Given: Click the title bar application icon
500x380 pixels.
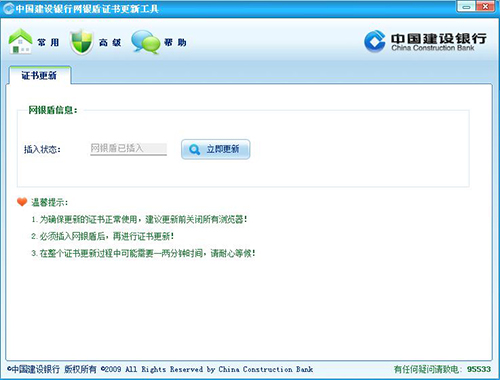Looking at the screenshot, I should pyautogui.click(x=8, y=8).
